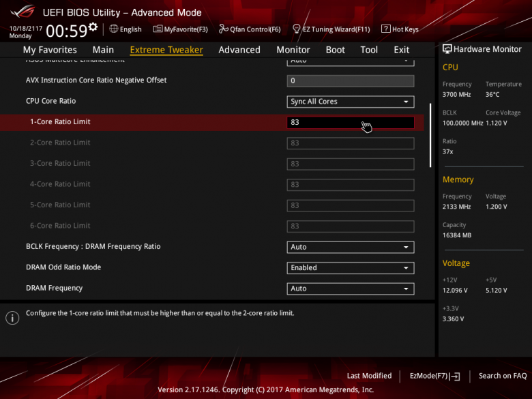This screenshot has height=399, width=532.
Task: Switch to the Tool tab
Action: [369, 50]
